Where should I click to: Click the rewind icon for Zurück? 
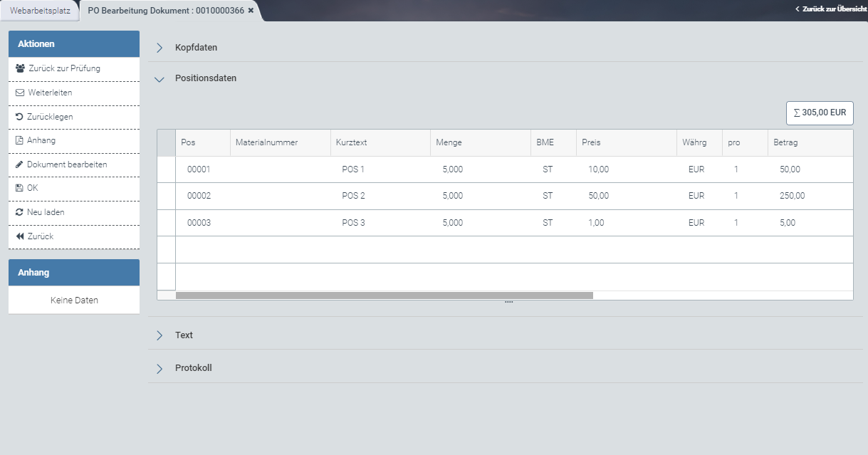point(20,236)
